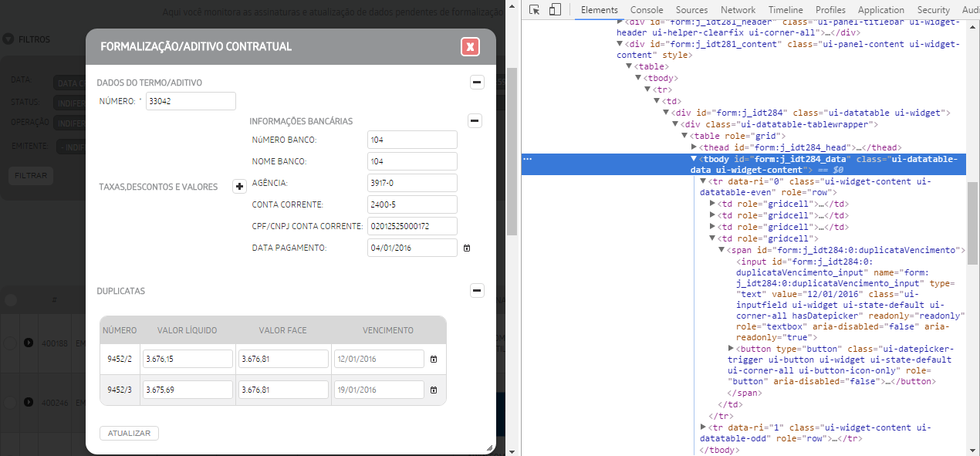Open the Application tab in DevTools
This screenshot has height=456, width=980.
pos(881,10)
